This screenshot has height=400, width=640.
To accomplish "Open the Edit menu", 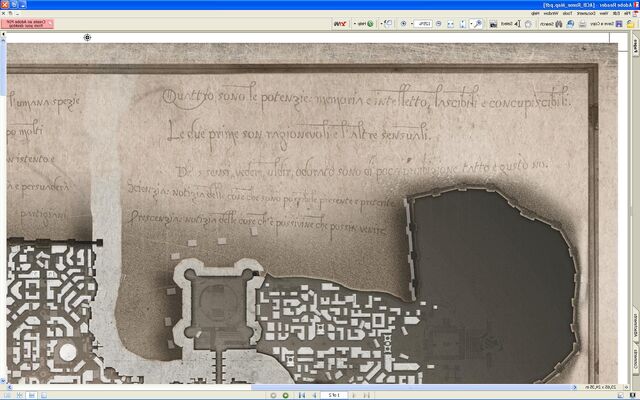I will pyautogui.click(x=616, y=13).
